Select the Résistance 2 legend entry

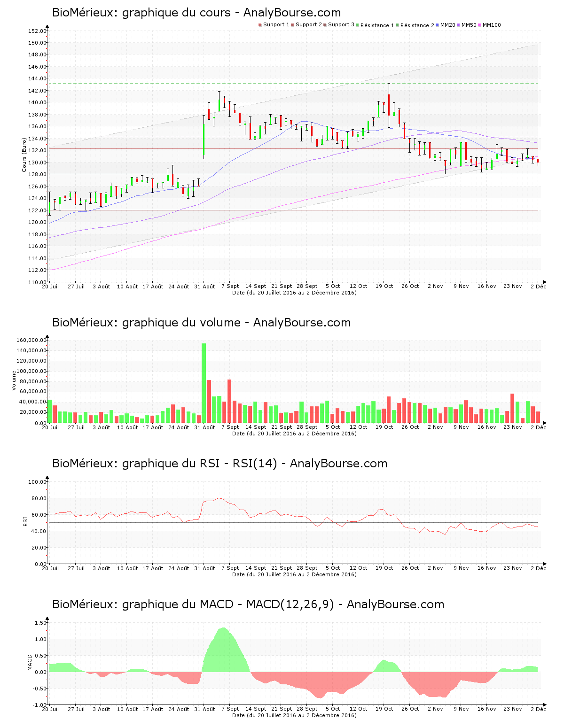click(x=415, y=25)
